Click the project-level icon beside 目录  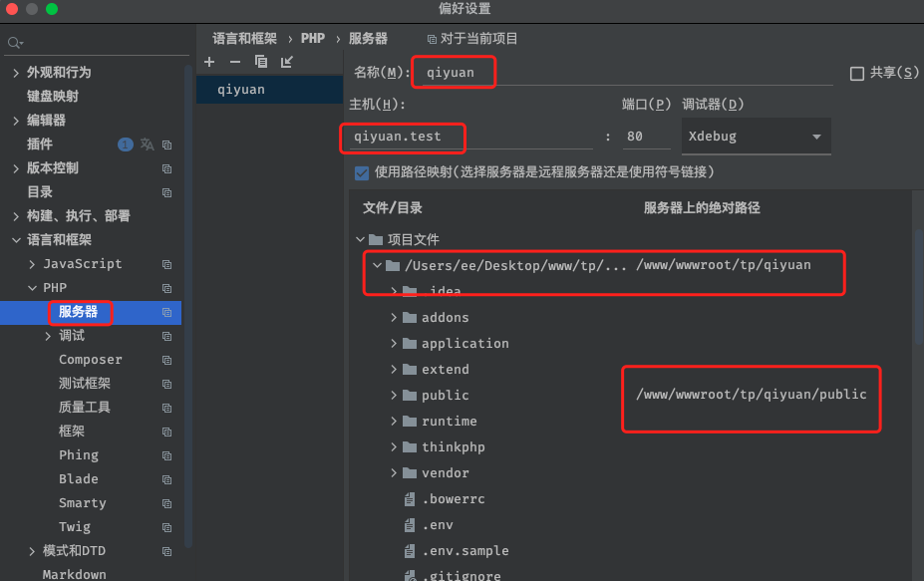[166, 192]
